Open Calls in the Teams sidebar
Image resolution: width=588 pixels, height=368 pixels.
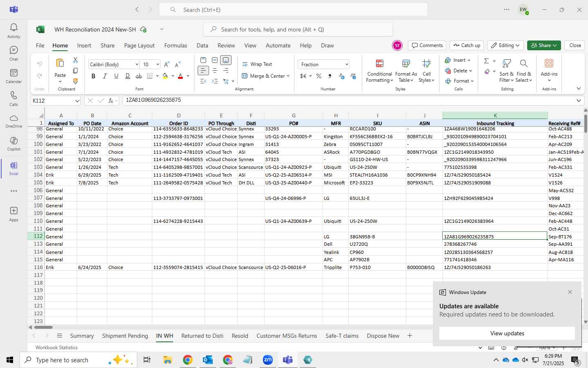point(13,98)
